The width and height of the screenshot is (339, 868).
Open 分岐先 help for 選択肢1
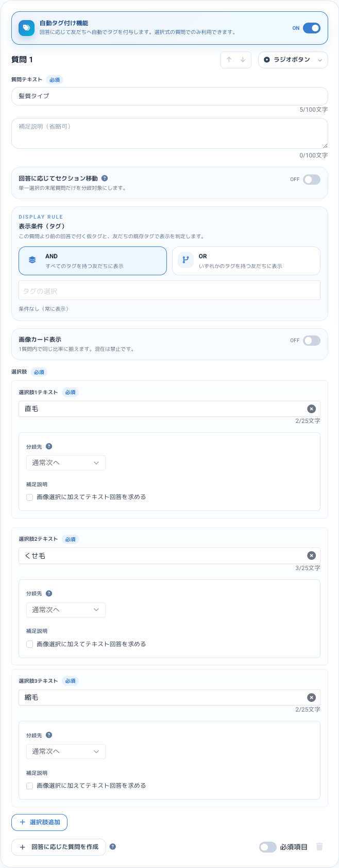pos(49,446)
